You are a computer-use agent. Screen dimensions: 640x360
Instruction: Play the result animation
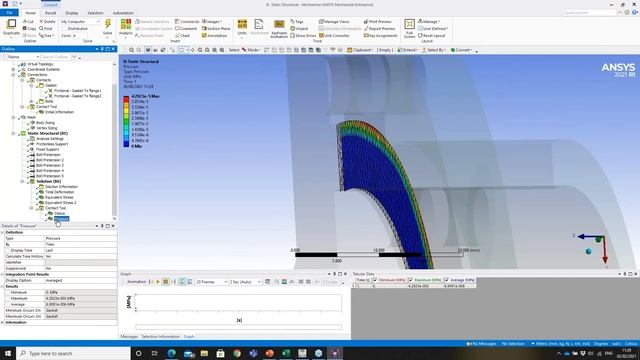pyautogui.click(x=158, y=282)
